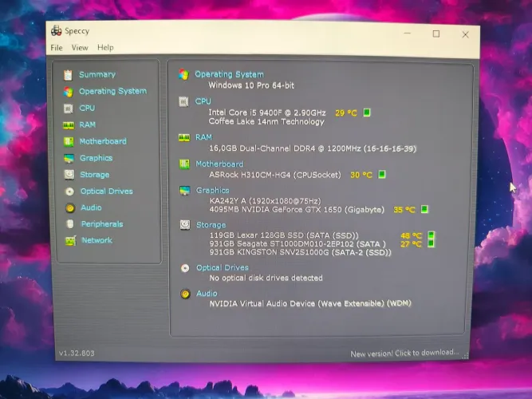Click the CPU chip icon in sidebar
Screen dimensions: 532x399
point(69,109)
